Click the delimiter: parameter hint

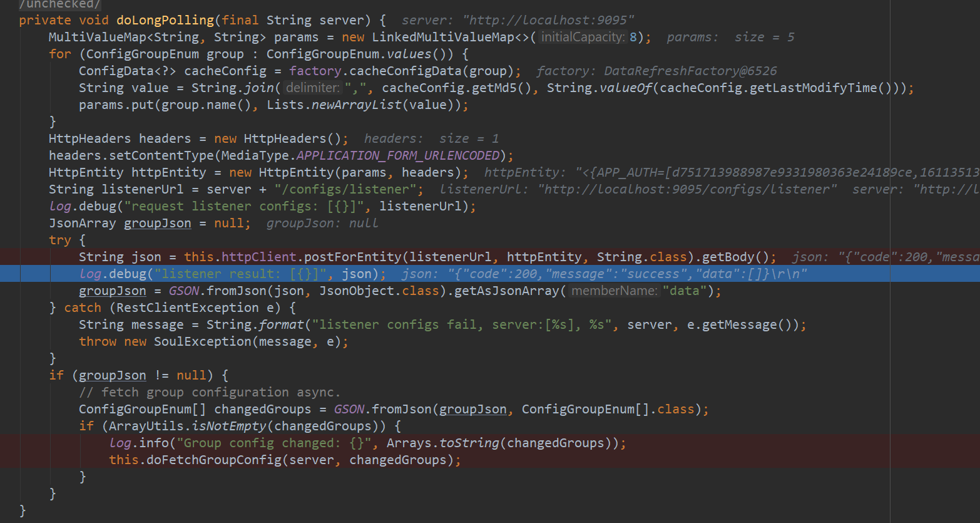click(x=312, y=88)
